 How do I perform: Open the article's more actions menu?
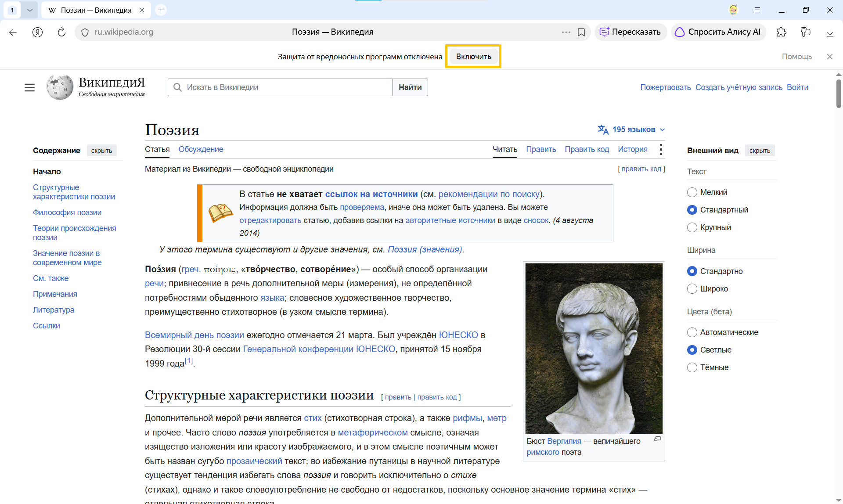[661, 149]
